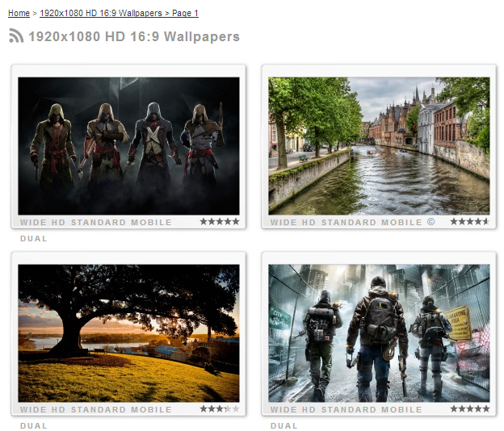This screenshot has height=431, width=504.
Task: Select HD under the canal wallpaper
Action: point(309,222)
